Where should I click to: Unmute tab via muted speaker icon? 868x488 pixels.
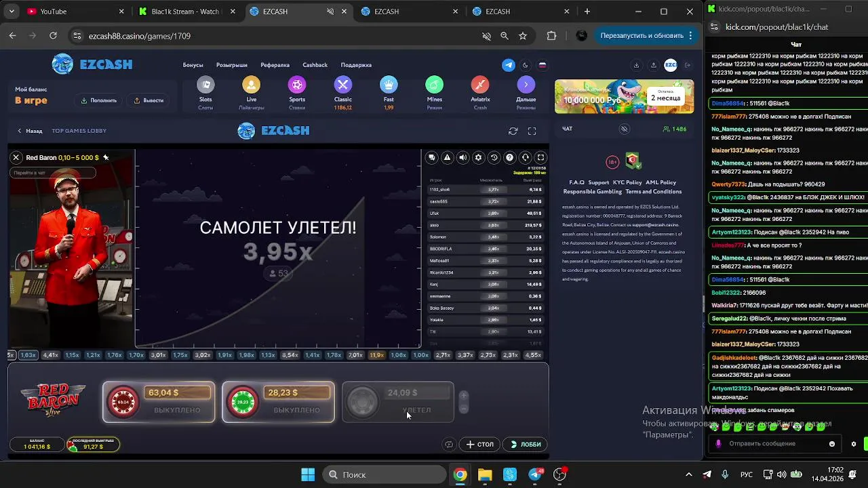click(330, 12)
